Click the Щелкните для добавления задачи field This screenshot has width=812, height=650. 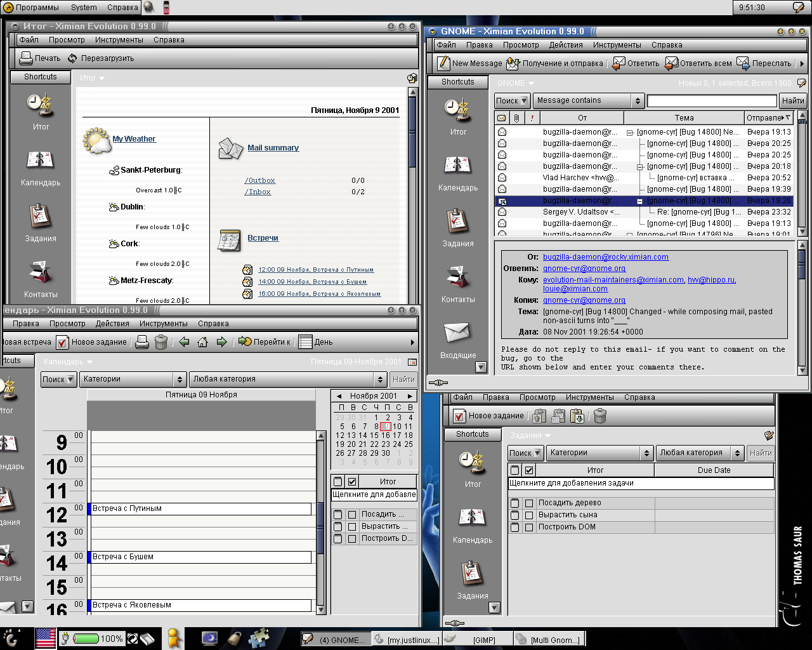[641, 483]
